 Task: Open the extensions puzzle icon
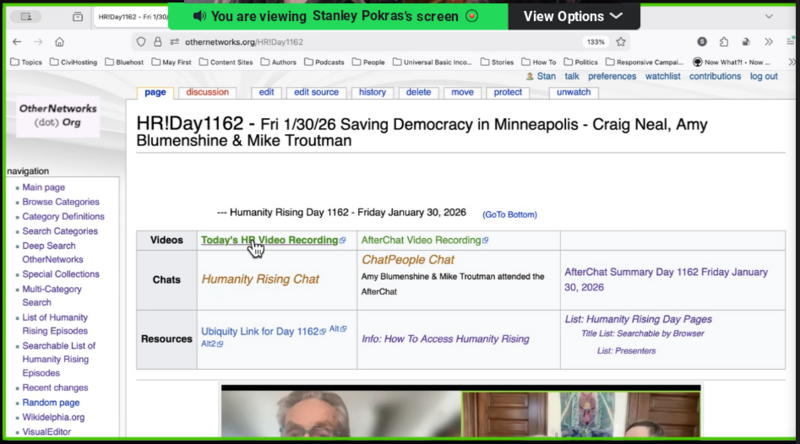pos(724,42)
